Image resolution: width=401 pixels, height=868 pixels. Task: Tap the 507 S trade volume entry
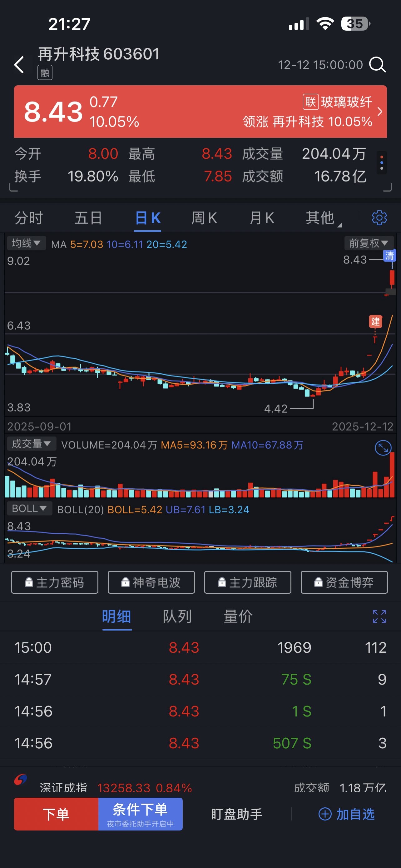pyautogui.click(x=292, y=743)
